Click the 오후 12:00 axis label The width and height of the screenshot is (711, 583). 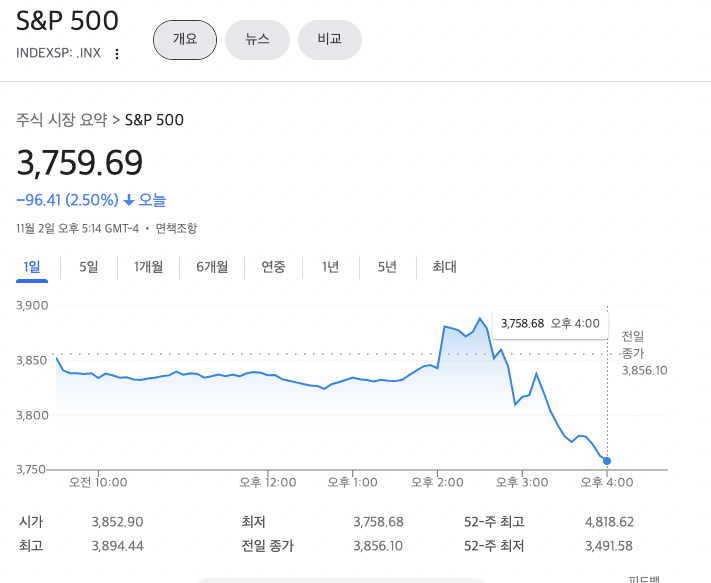pos(268,482)
